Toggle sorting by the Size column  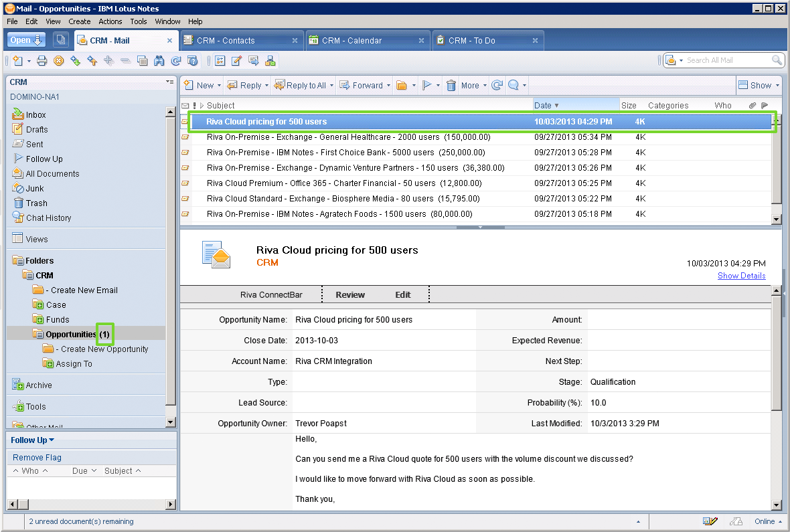point(629,105)
